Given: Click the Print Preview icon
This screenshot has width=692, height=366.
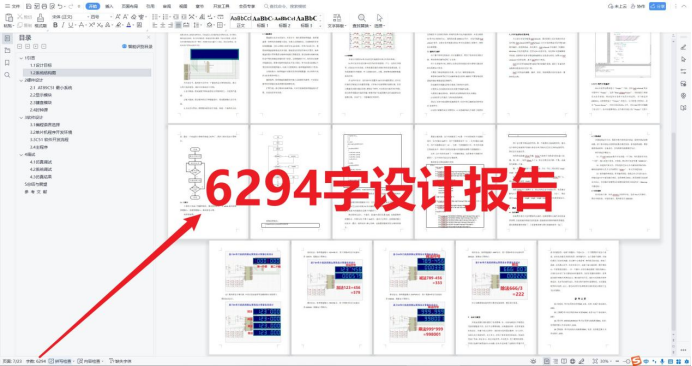Looking at the screenshot, I should pos(52,6).
